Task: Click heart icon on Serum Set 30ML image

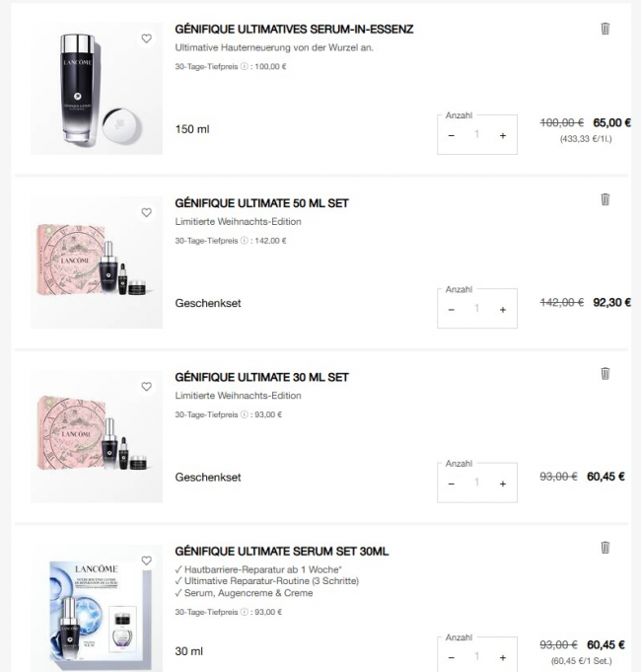Action: point(146,560)
